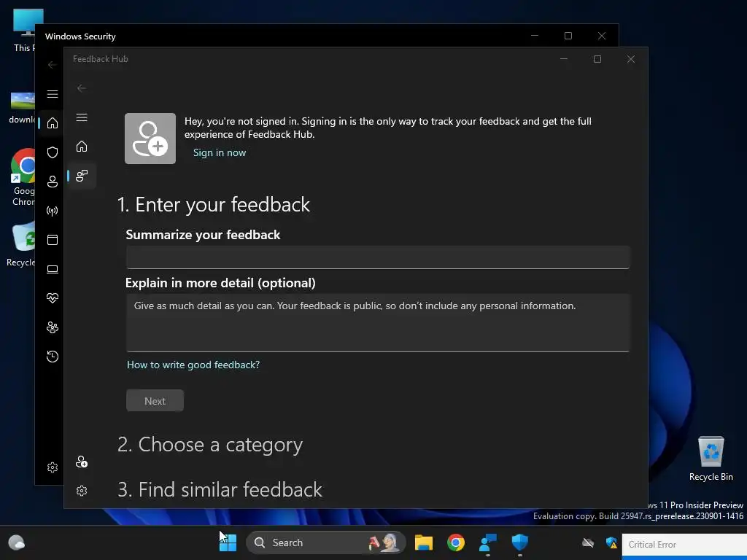This screenshot has width=747, height=560.
Task: Switch to Feedback Hub taskbar icon
Action: tap(488, 542)
